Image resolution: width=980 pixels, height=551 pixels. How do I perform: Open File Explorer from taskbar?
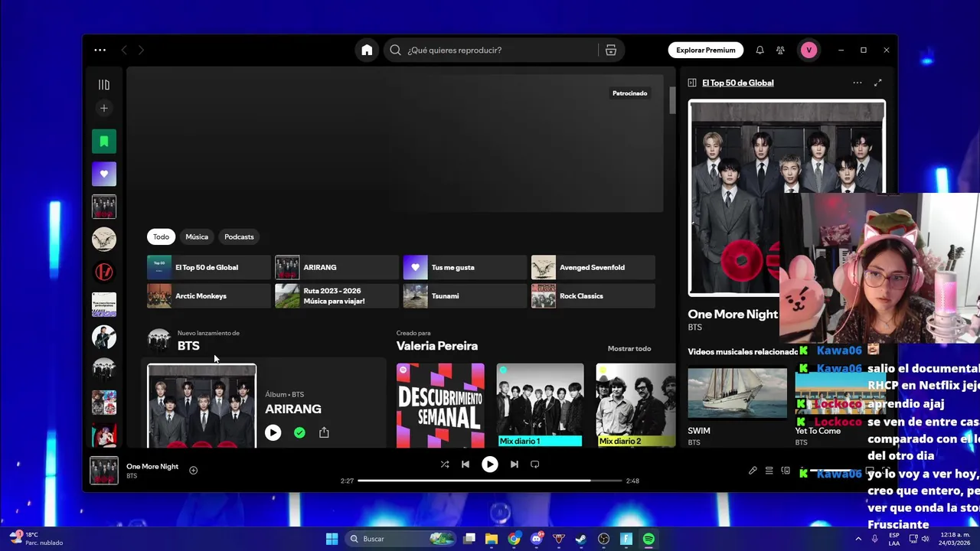coord(492,539)
